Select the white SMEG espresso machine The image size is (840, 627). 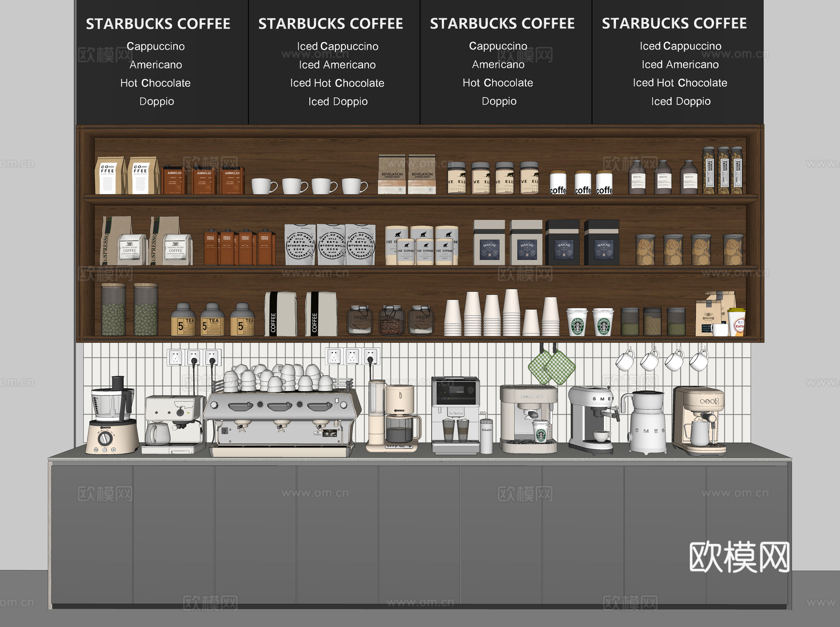point(592,420)
